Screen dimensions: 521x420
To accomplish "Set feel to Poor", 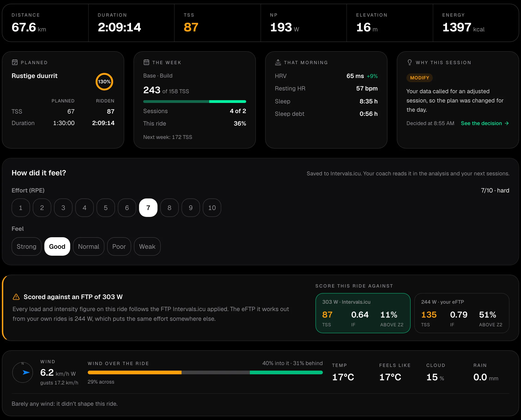I will pyautogui.click(x=119, y=246).
